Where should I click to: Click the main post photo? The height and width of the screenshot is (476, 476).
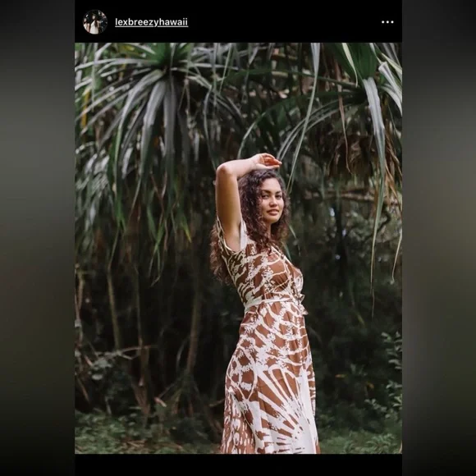(238, 248)
